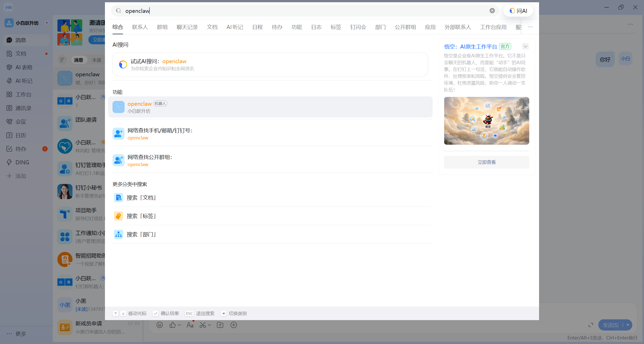Image resolution: width=644 pixels, height=344 pixels.
Task: Open the DING sidebar item
Action: click(22, 162)
